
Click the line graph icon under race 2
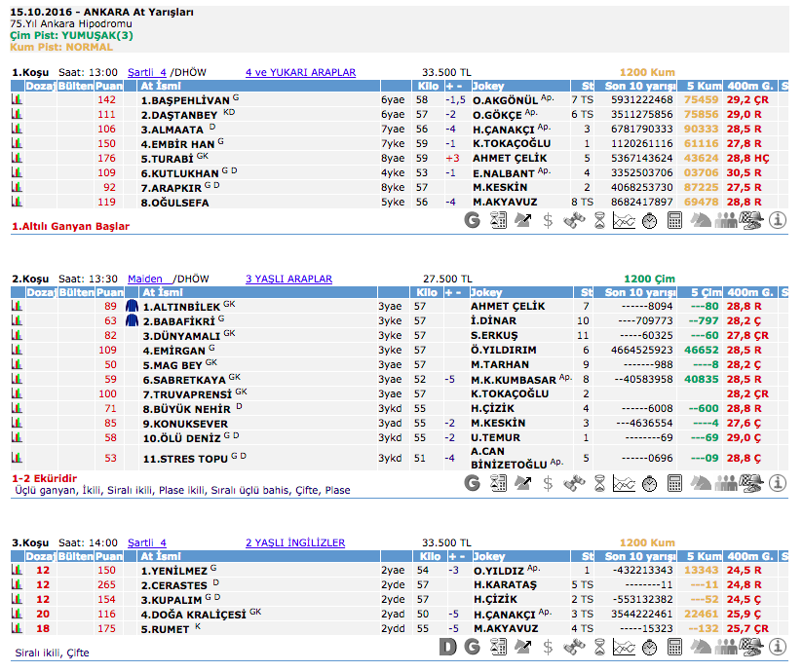(x=624, y=483)
